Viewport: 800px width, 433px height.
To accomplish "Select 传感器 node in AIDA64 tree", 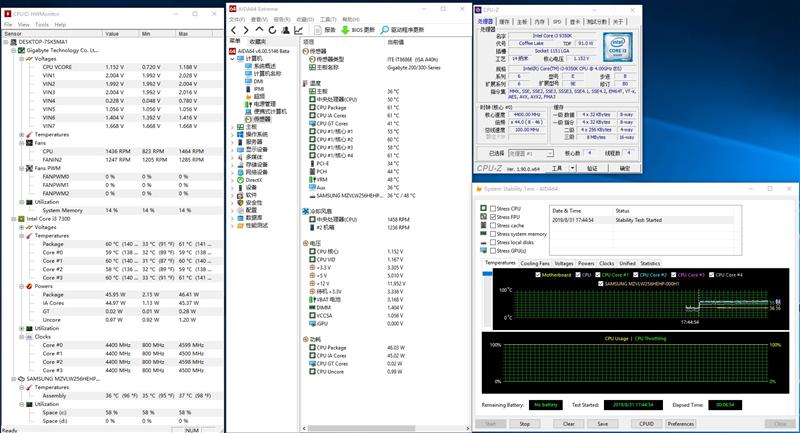I will [262, 119].
